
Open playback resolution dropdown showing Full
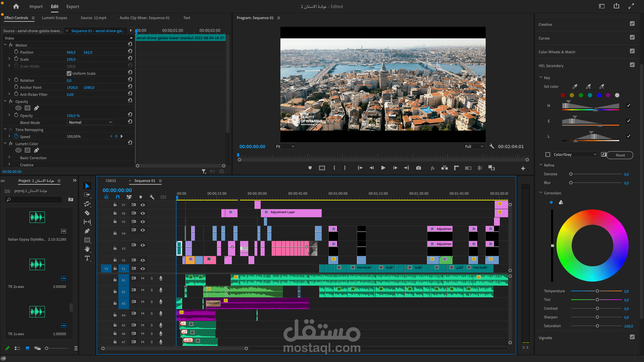(474, 146)
